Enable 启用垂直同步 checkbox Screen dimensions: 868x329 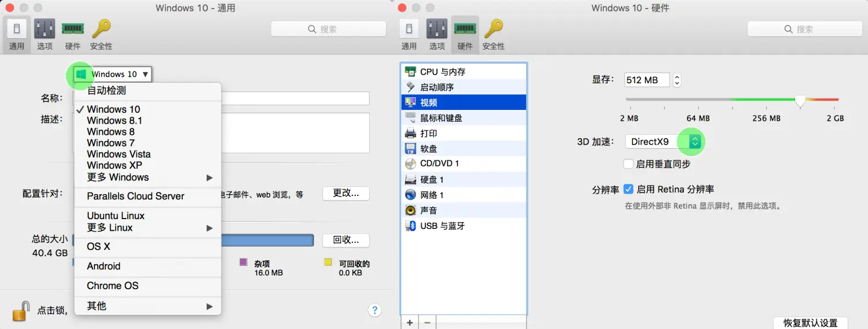tap(628, 164)
